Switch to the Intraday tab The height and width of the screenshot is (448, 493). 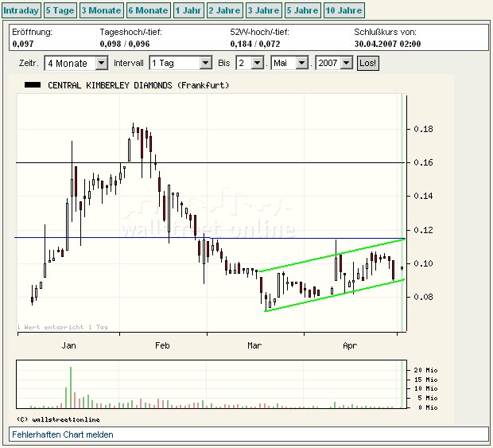pyautogui.click(x=21, y=10)
